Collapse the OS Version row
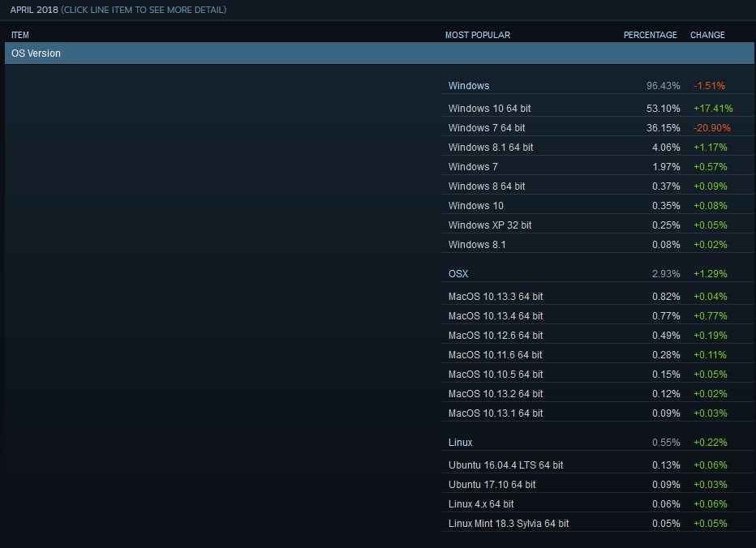The height and width of the screenshot is (548, 756). (x=380, y=53)
